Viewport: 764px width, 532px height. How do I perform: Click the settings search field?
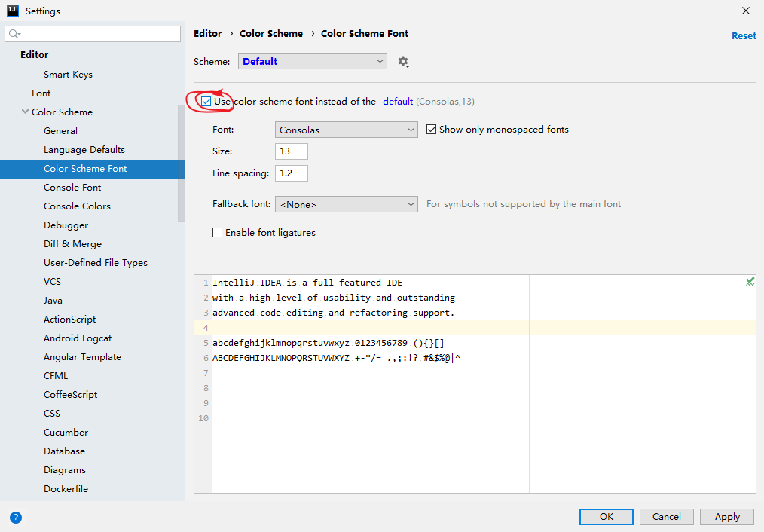point(93,34)
